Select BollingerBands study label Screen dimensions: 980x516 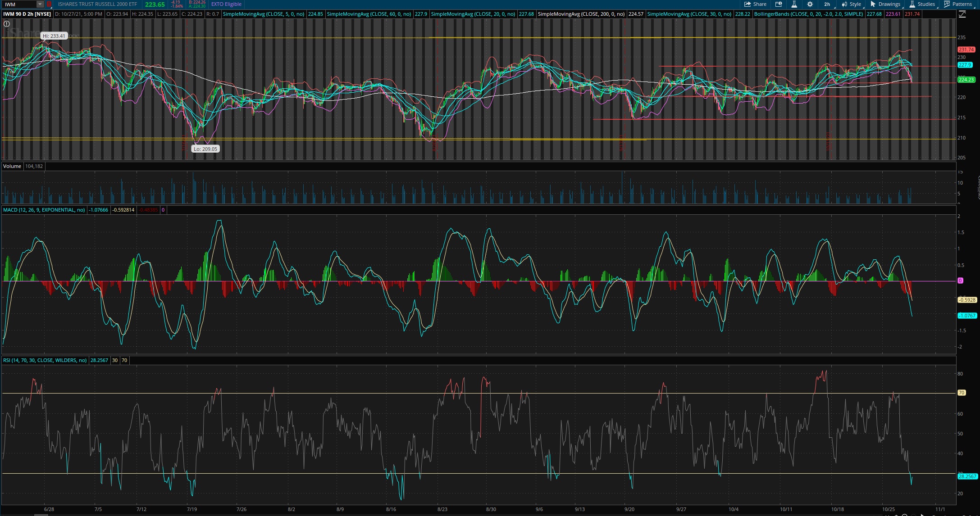coord(809,14)
